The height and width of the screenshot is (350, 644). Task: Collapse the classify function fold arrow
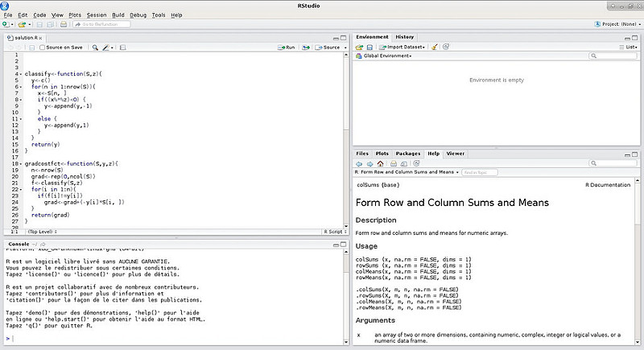pos(20,74)
